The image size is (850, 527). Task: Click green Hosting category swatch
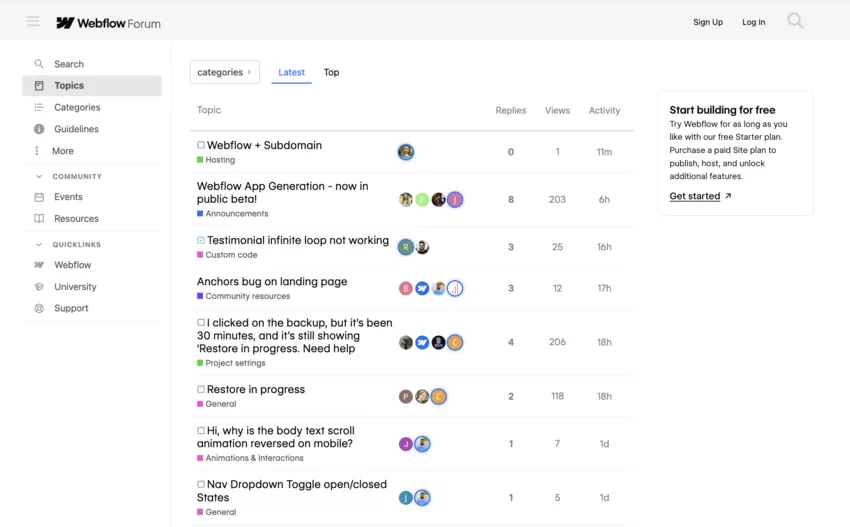click(200, 160)
